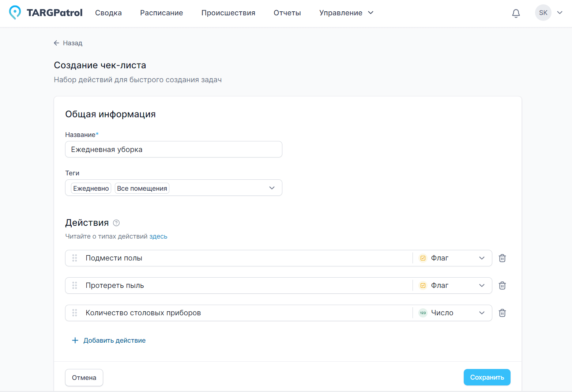
Task: Click the help icon beside Действия heading
Action: click(x=116, y=223)
